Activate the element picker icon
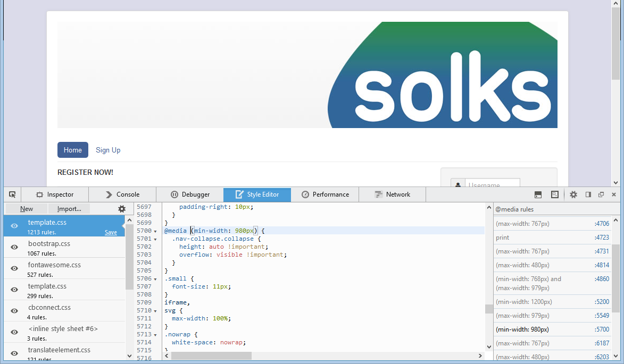The height and width of the screenshot is (364, 624). (x=12, y=194)
